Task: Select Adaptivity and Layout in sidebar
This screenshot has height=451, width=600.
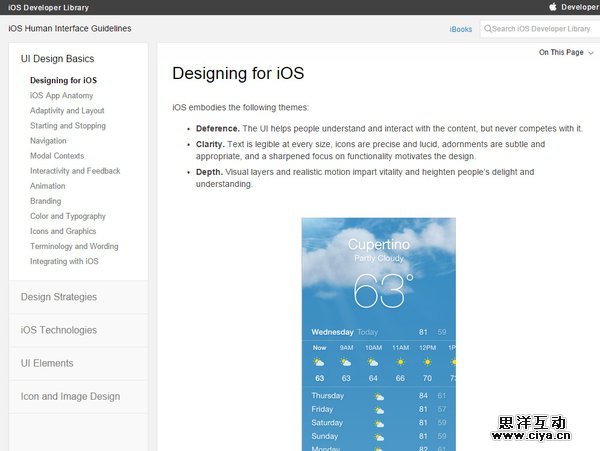Action: click(67, 111)
